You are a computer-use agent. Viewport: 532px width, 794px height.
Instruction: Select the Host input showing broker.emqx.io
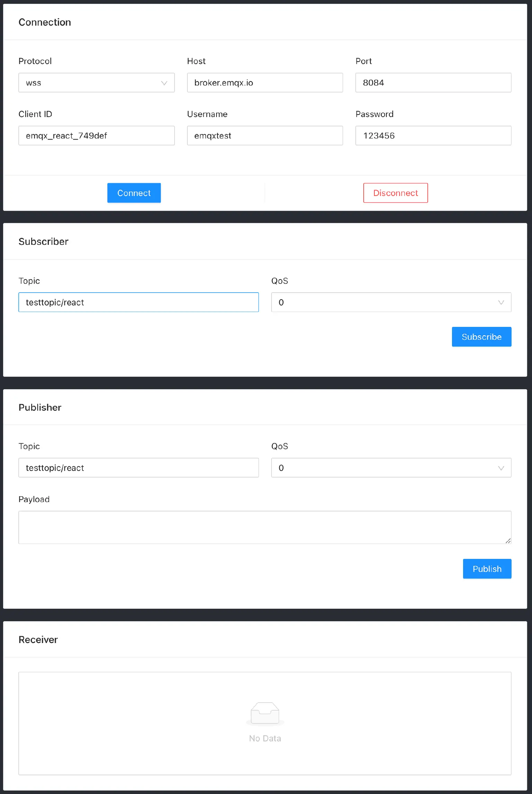click(265, 82)
